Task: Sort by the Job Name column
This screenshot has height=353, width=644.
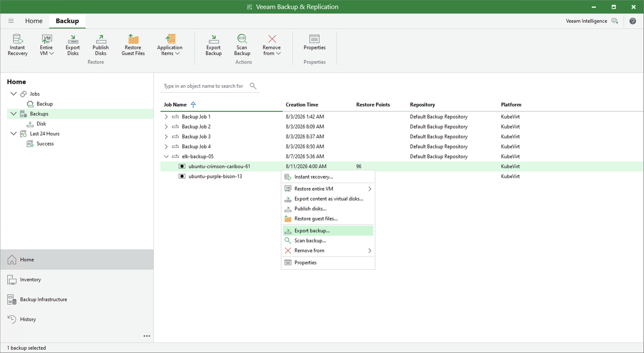Action: tap(175, 105)
